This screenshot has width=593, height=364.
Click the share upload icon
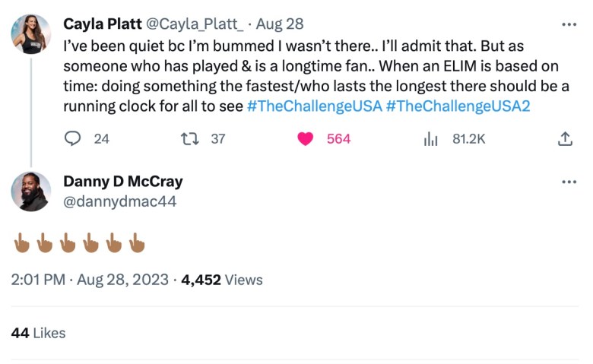tap(565, 138)
